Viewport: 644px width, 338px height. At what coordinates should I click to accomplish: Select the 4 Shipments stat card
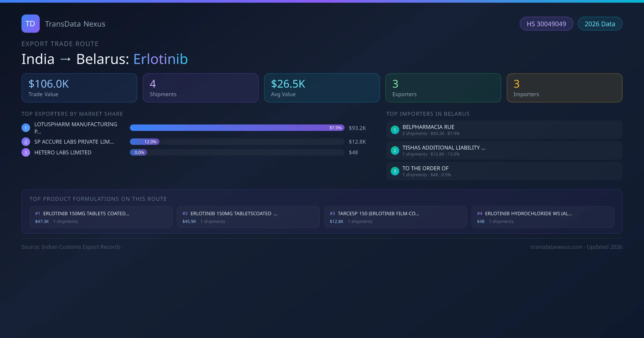pos(200,88)
